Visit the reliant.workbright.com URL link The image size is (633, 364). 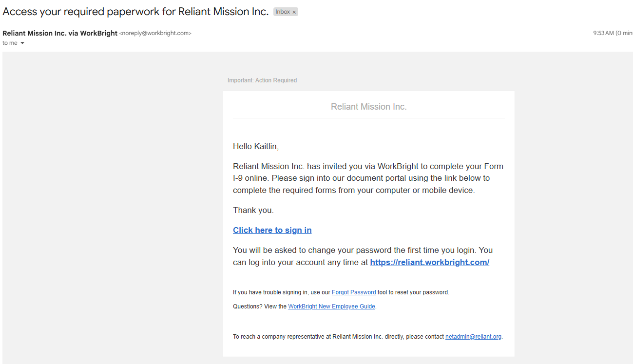(x=429, y=262)
